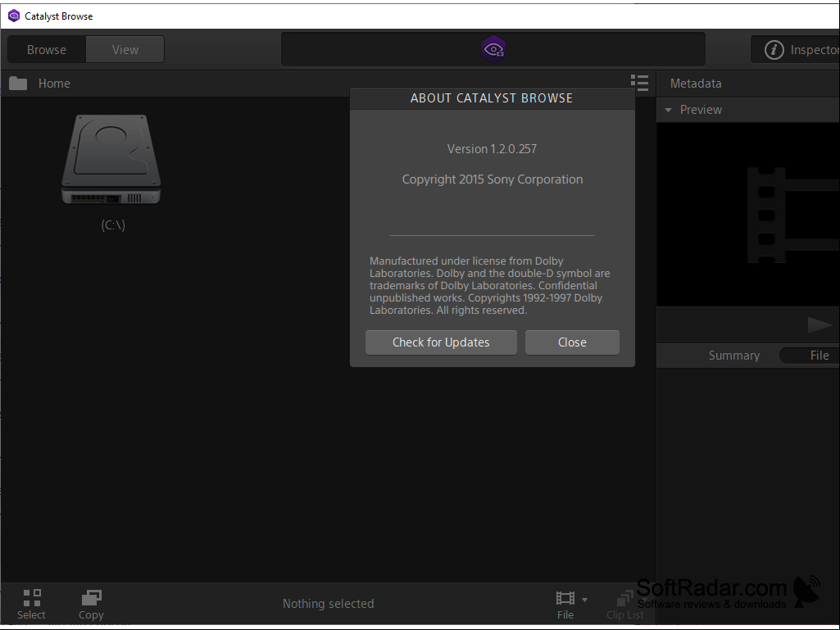Go to Home location label

54,84
